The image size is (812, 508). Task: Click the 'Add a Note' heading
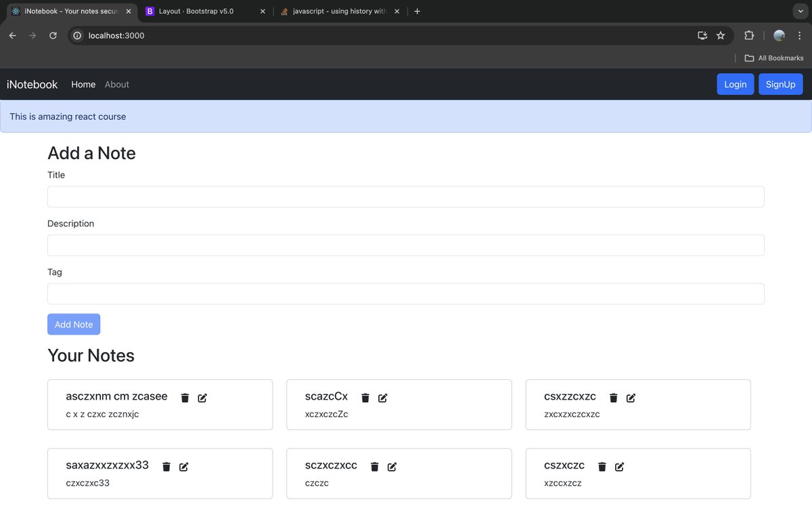91,153
